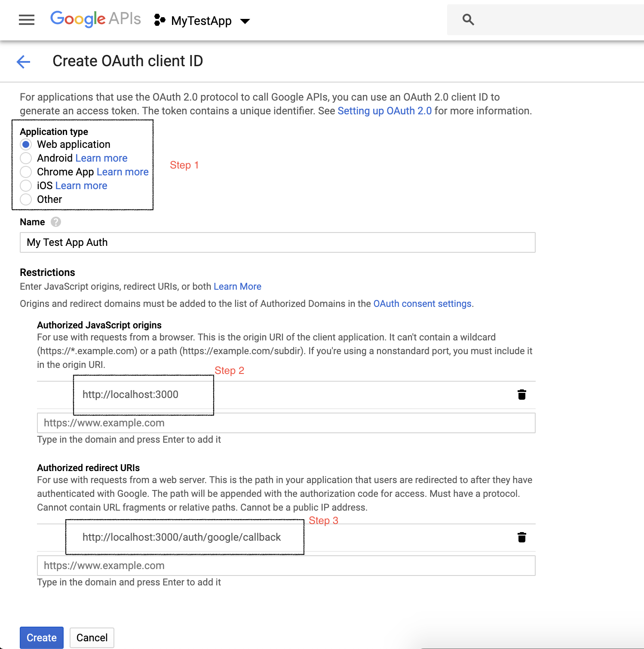644x649 pixels.
Task: Click the Create button
Action: coord(42,637)
